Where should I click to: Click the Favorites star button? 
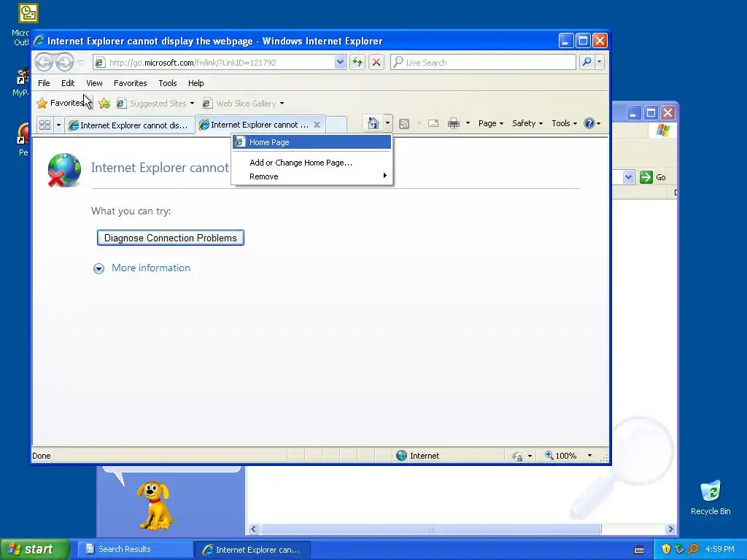[x=61, y=103]
